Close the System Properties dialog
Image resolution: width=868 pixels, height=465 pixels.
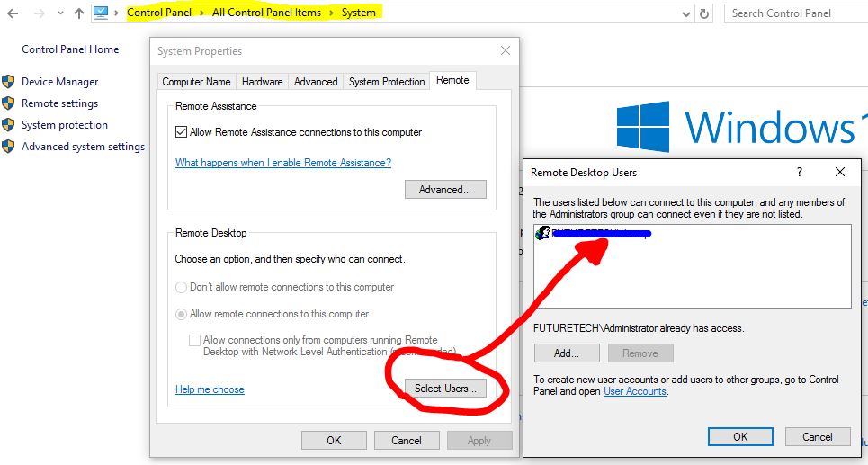506,51
